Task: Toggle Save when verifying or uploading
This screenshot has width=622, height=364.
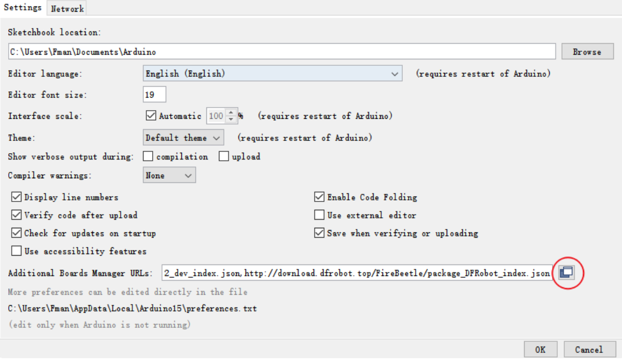Action: click(319, 233)
